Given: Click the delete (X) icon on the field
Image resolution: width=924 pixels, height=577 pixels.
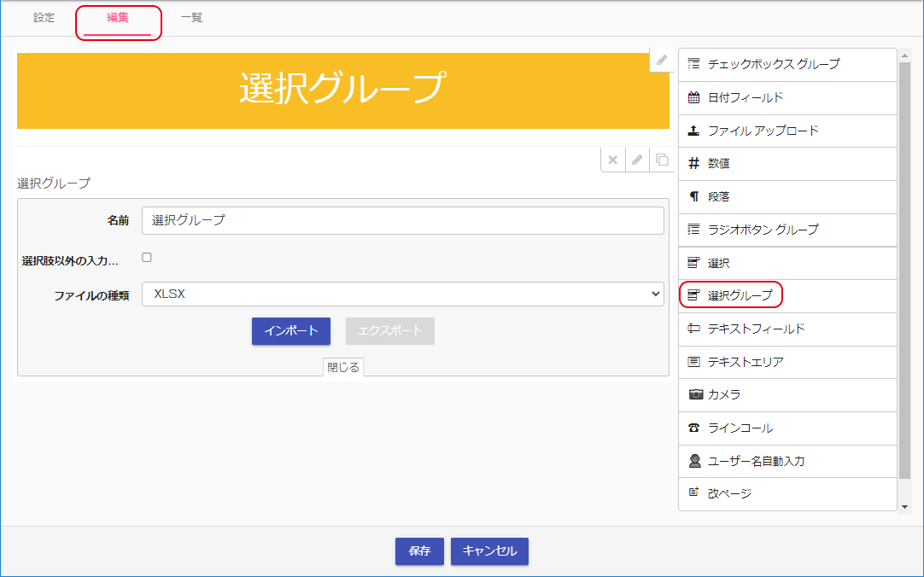Looking at the screenshot, I should [612, 160].
